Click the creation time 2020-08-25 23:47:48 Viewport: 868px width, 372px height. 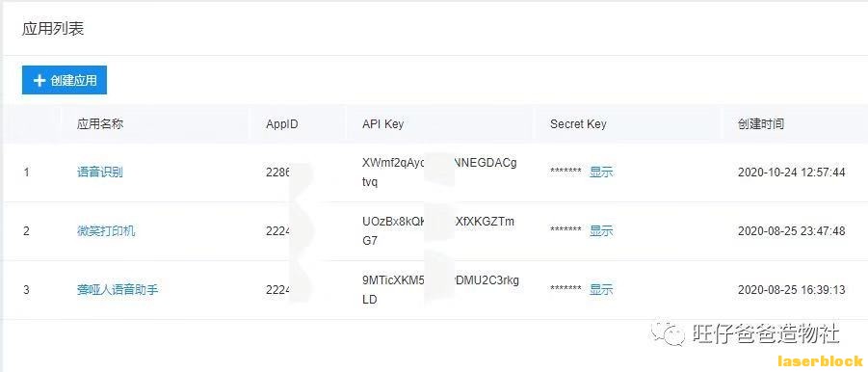click(x=792, y=231)
